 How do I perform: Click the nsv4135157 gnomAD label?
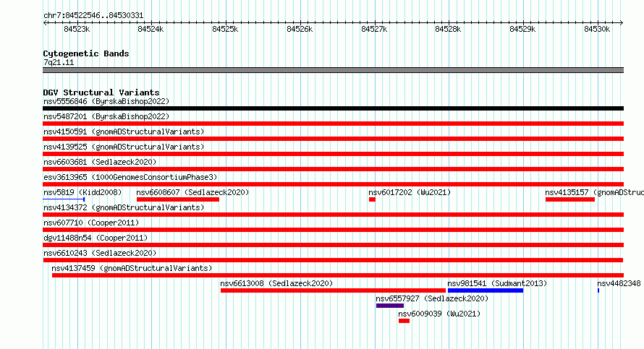click(594, 192)
